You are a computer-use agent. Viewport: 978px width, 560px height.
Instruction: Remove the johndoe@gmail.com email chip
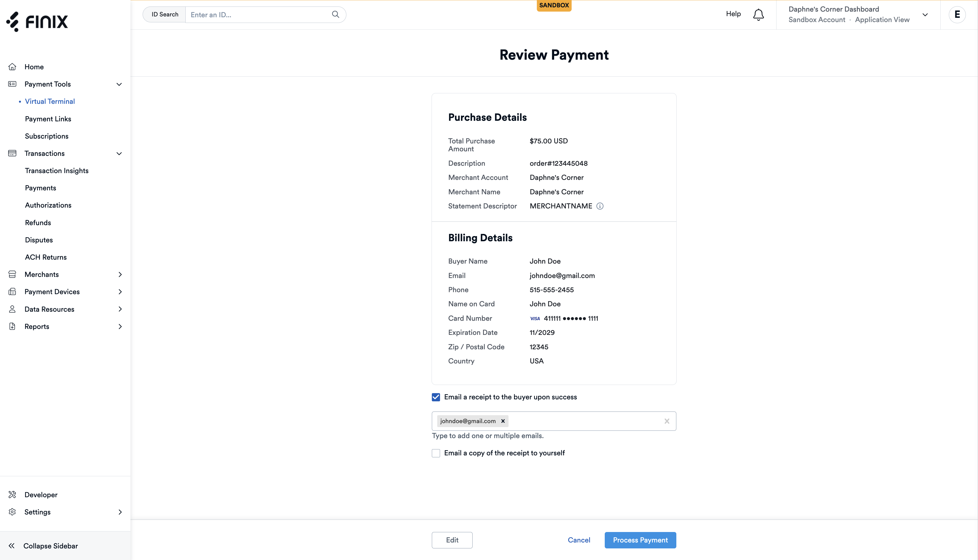(x=503, y=421)
